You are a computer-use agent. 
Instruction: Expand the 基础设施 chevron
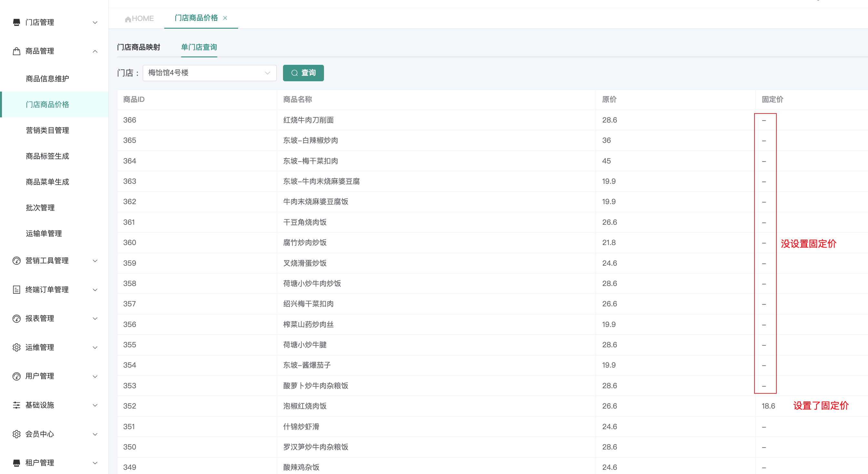95,405
